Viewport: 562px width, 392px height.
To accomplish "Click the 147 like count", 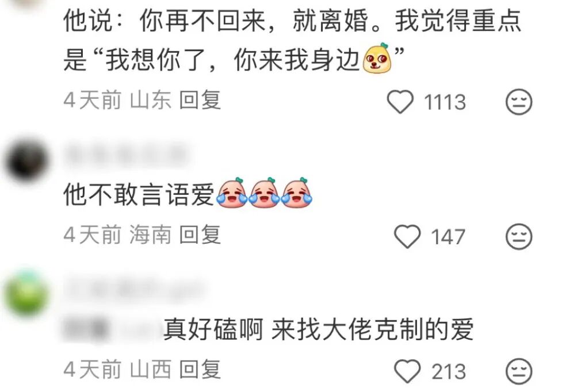I will coord(448,237).
